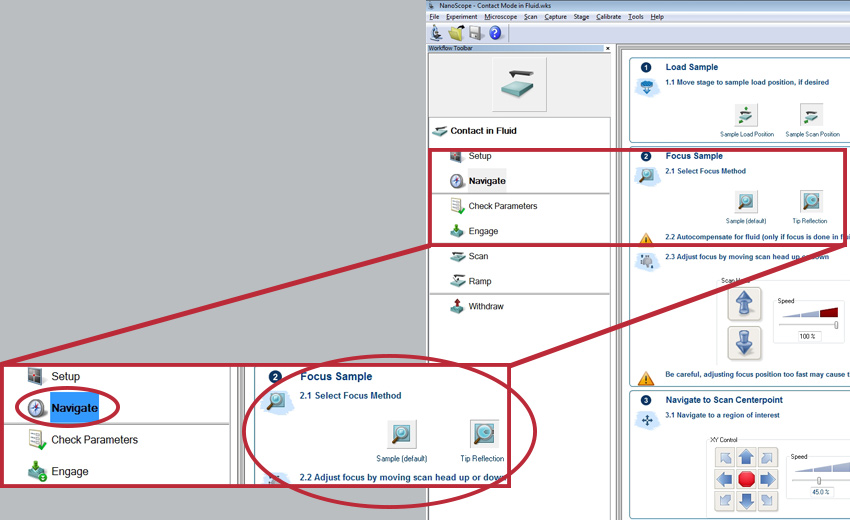Viewport: 850px width, 520px height.
Task: Click the XY Control speed value field showing 45.0%
Action: coord(819,492)
